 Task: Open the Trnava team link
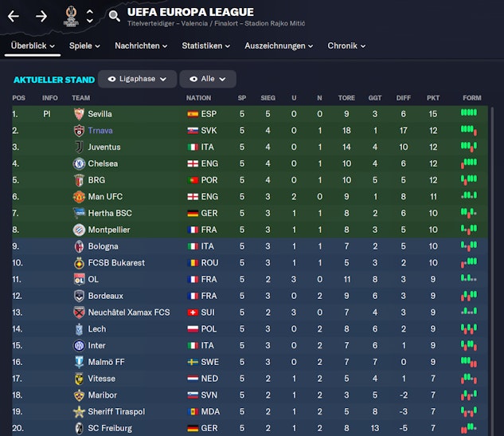(x=100, y=131)
